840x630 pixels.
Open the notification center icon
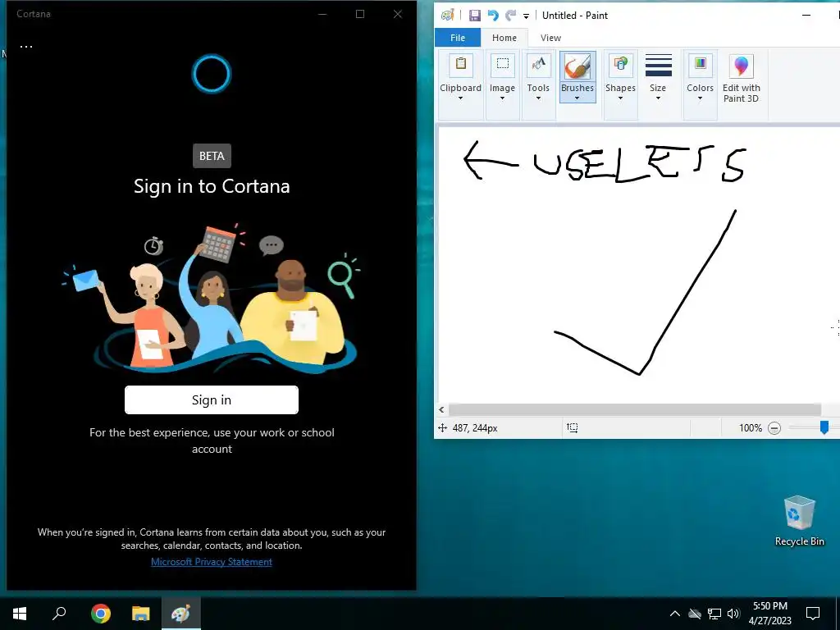pyautogui.click(x=813, y=614)
